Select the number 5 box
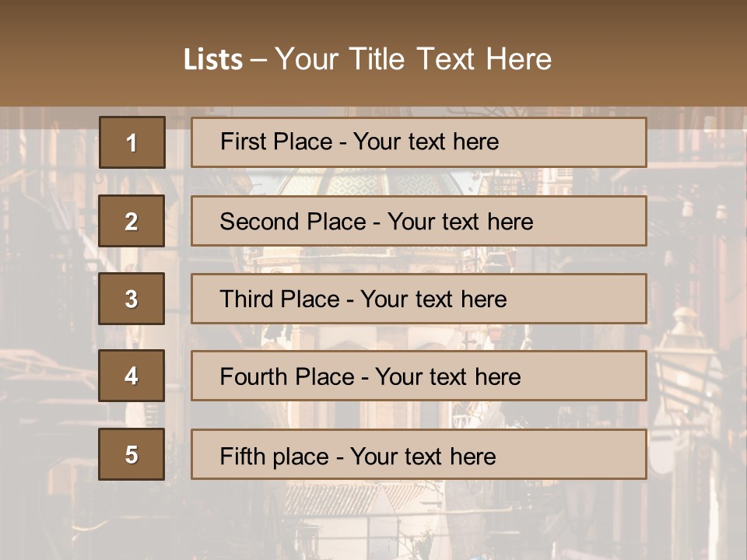 (x=132, y=454)
